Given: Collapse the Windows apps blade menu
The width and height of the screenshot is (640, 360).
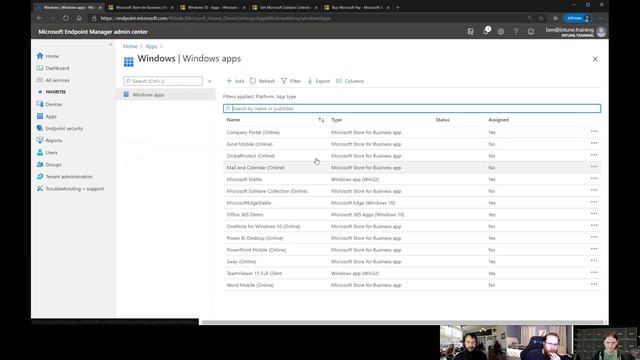Looking at the screenshot, I should click(210, 81).
